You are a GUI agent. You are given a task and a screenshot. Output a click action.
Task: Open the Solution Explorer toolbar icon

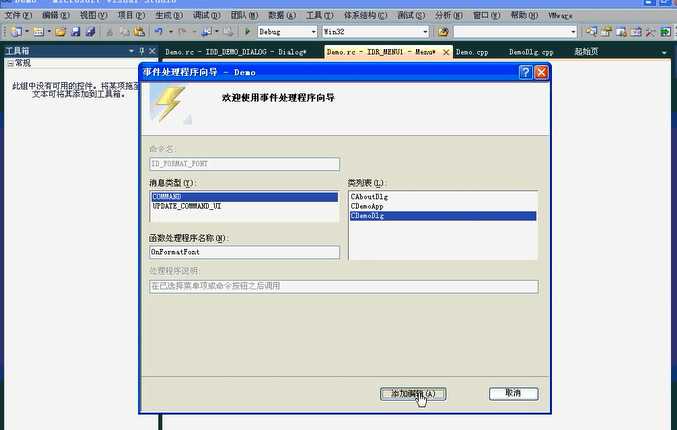pos(592,32)
